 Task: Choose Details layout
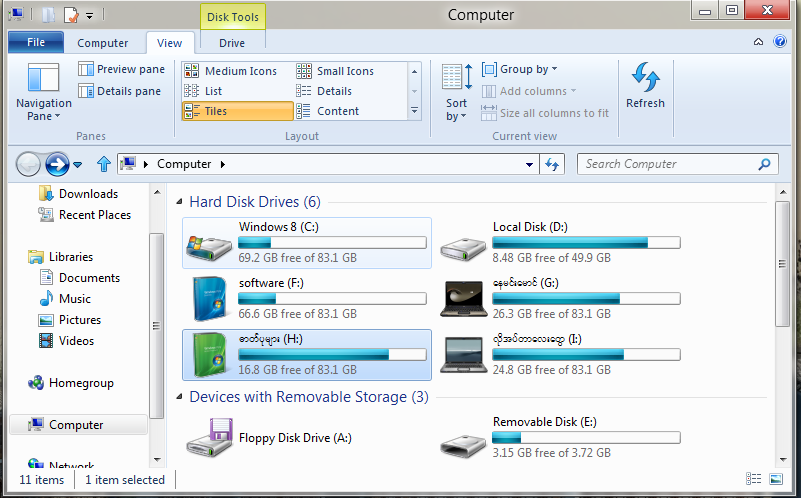click(324, 91)
